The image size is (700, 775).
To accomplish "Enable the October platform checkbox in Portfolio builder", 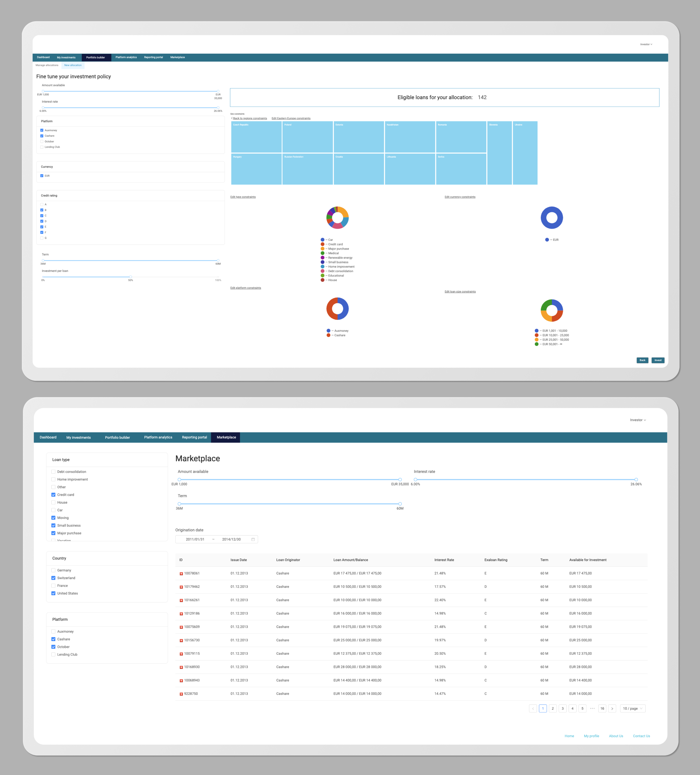I will click(42, 142).
